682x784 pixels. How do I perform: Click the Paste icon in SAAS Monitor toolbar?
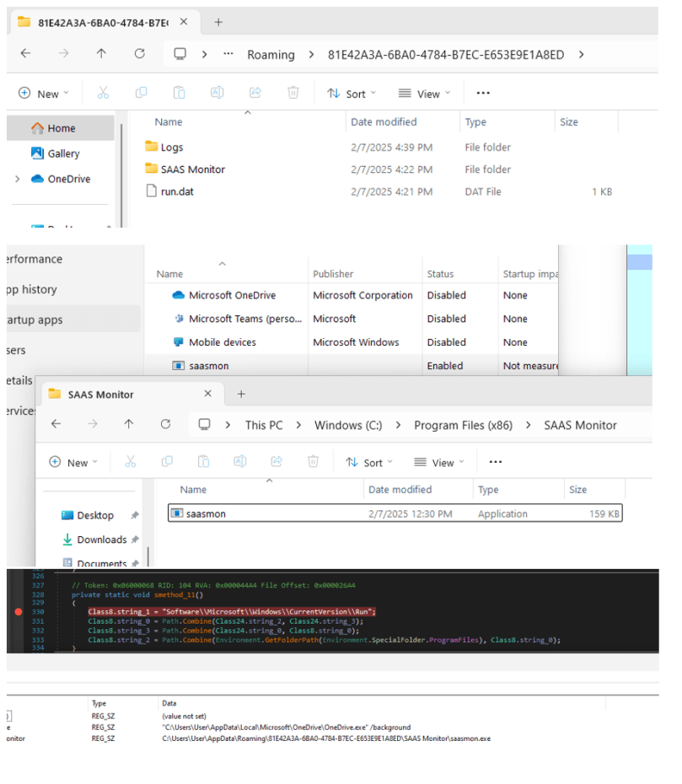tap(202, 462)
